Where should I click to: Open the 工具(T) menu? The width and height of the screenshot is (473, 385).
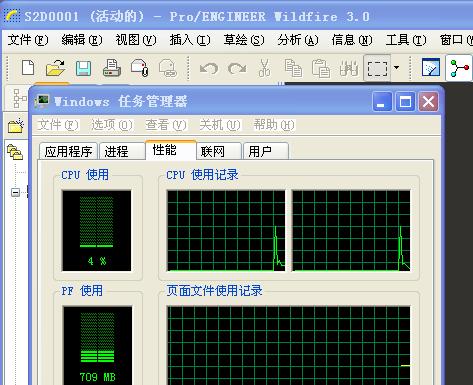point(406,40)
